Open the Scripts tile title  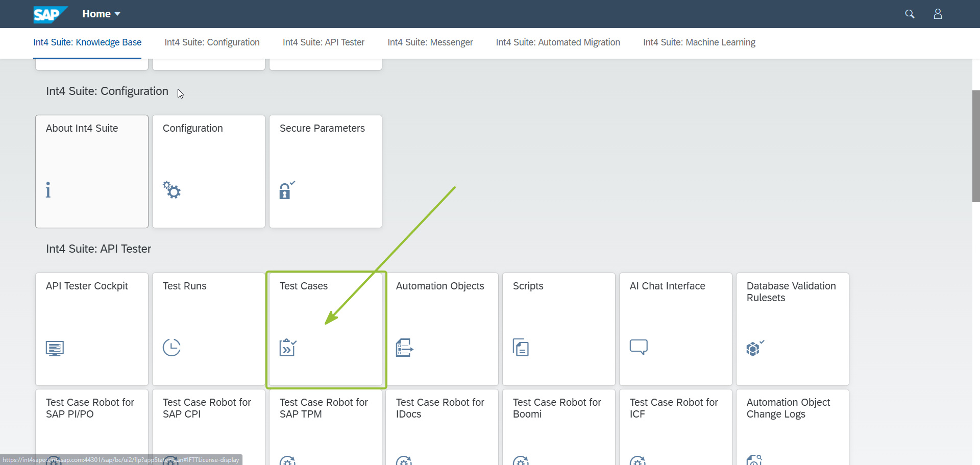tap(528, 286)
